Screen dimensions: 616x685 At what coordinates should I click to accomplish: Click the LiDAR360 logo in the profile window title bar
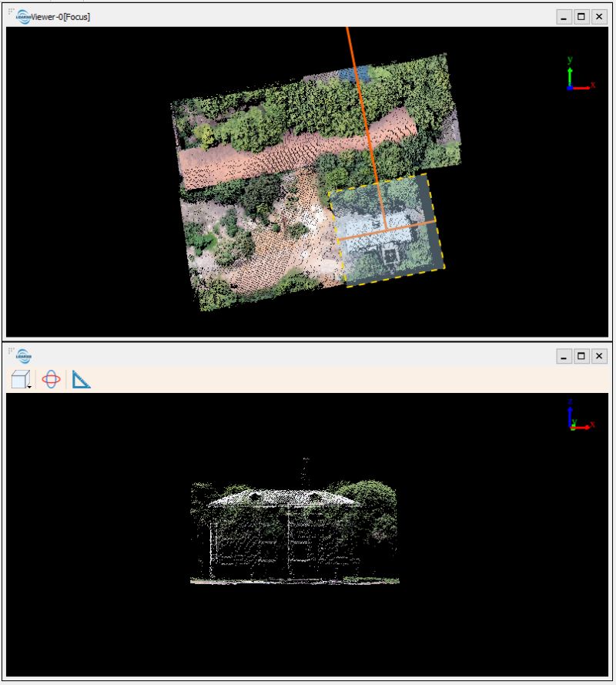coord(24,356)
